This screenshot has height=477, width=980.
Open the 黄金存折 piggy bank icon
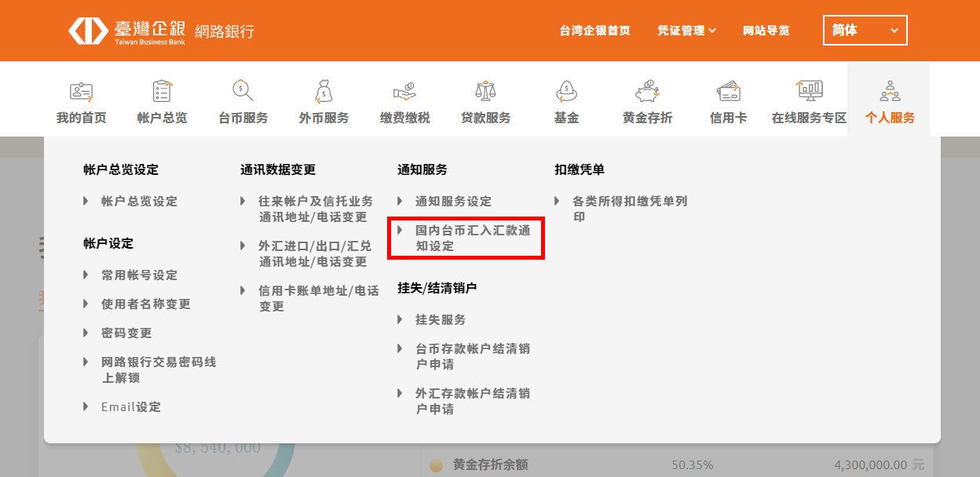[x=647, y=92]
